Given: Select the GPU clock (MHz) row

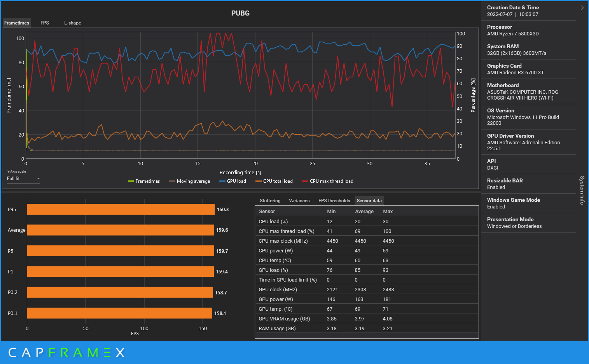Looking at the screenshot, I should click(367, 289).
